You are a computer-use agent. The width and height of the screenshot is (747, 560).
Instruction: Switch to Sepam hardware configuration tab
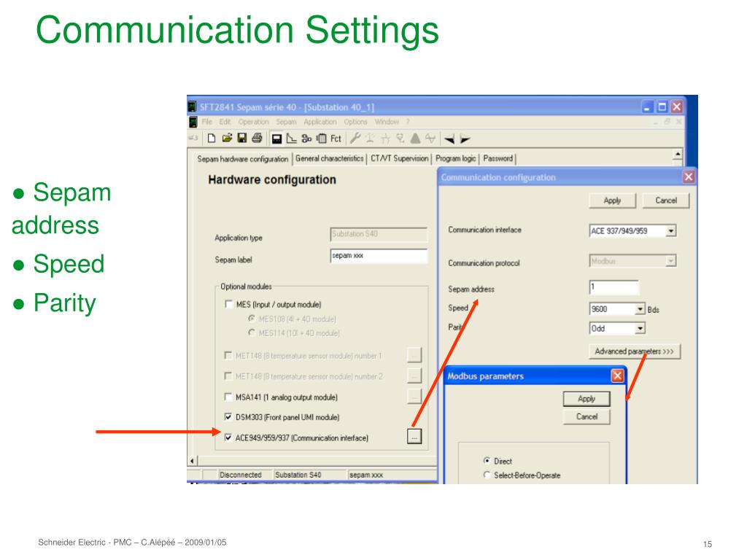242,159
